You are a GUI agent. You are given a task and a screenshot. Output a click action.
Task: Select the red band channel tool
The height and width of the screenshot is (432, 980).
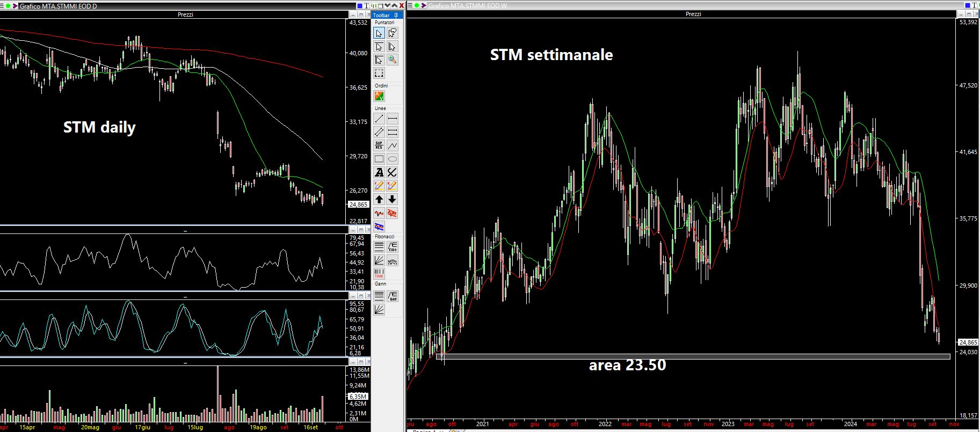pyautogui.click(x=393, y=213)
